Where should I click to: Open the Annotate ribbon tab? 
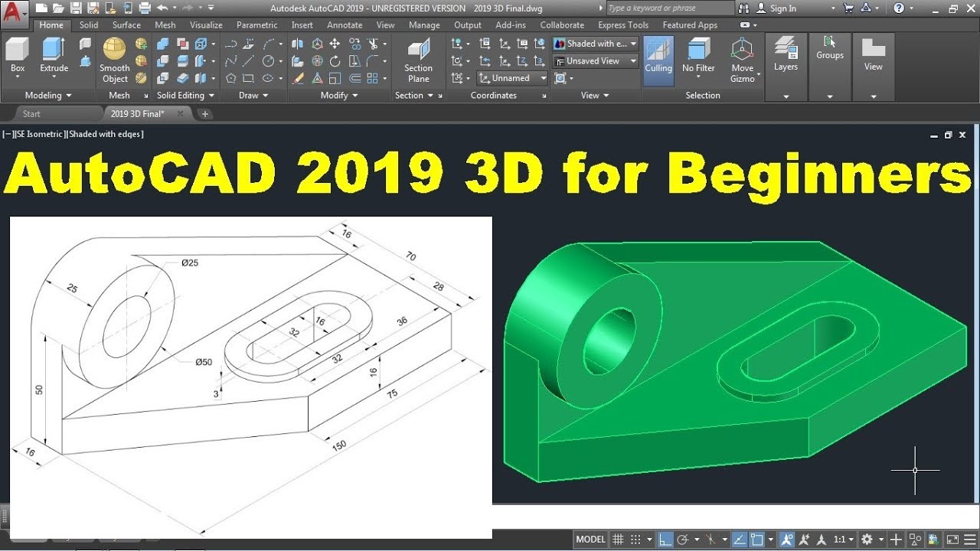345,25
